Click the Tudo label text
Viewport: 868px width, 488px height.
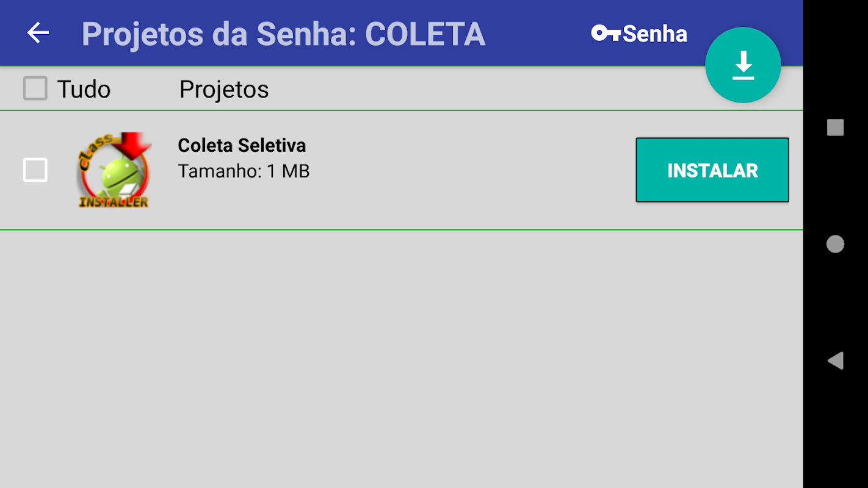pyautogui.click(x=84, y=90)
